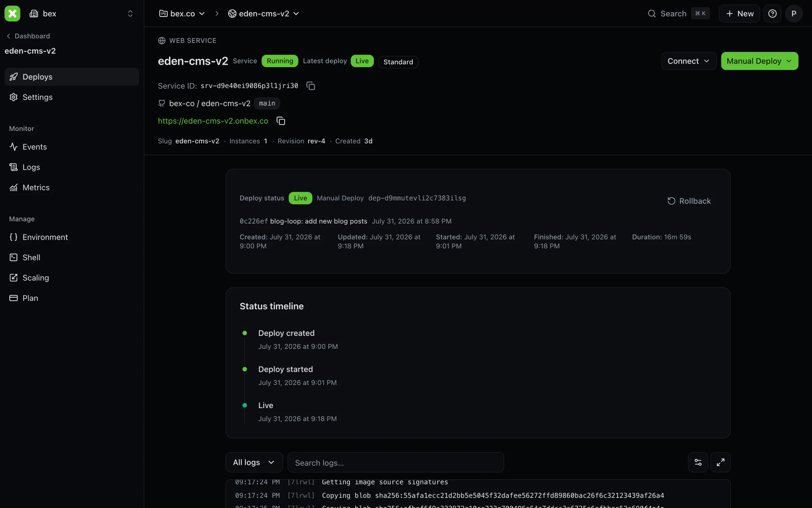Open the Scaling page
Viewport: 812px width, 508px height.
(x=72, y=278)
